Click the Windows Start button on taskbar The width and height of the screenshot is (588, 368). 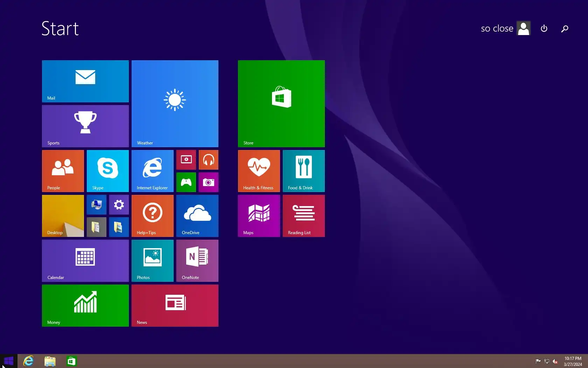pyautogui.click(x=8, y=361)
